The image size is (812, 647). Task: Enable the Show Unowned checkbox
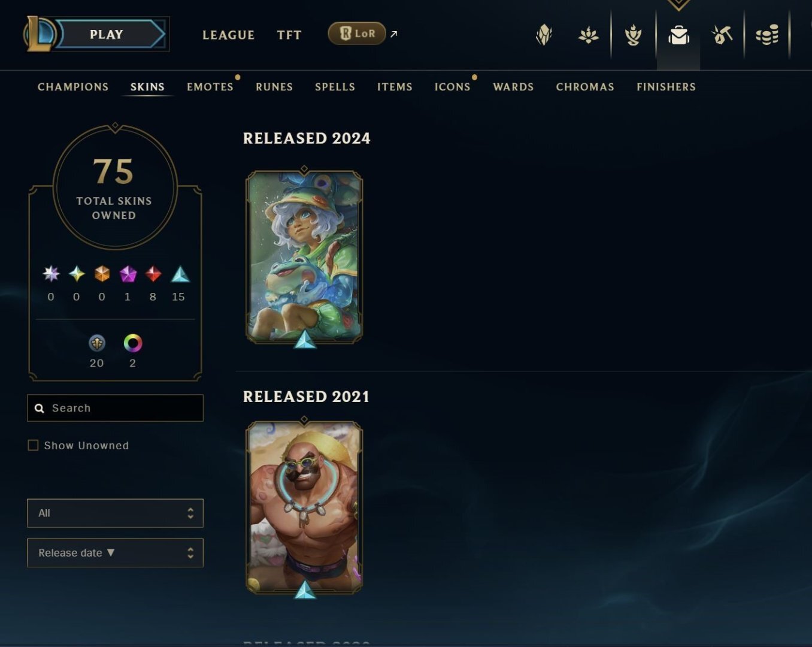tap(33, 445)
